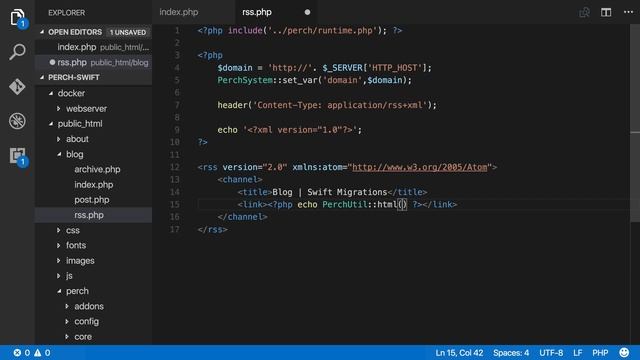Click the feedback smiley icon
This screenshot has width=640, height=360.
(x=624, y=352)
